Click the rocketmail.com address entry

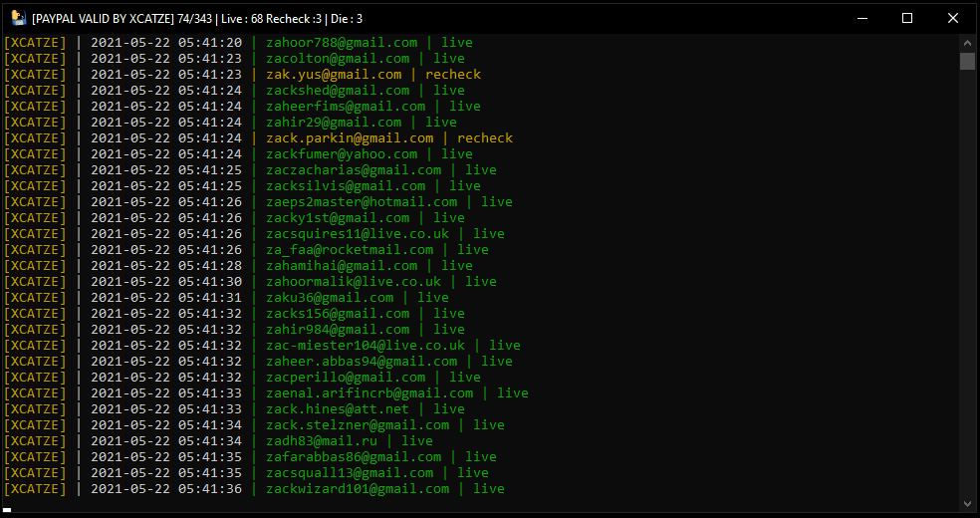point(350,250)
